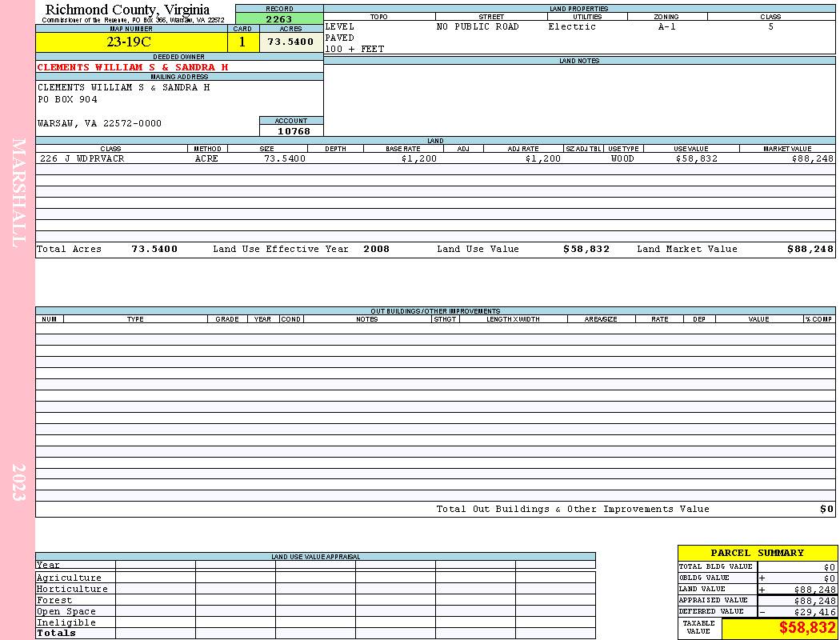Click the Open Space row label
840x640 pixels.
click(x=66, y=612)
